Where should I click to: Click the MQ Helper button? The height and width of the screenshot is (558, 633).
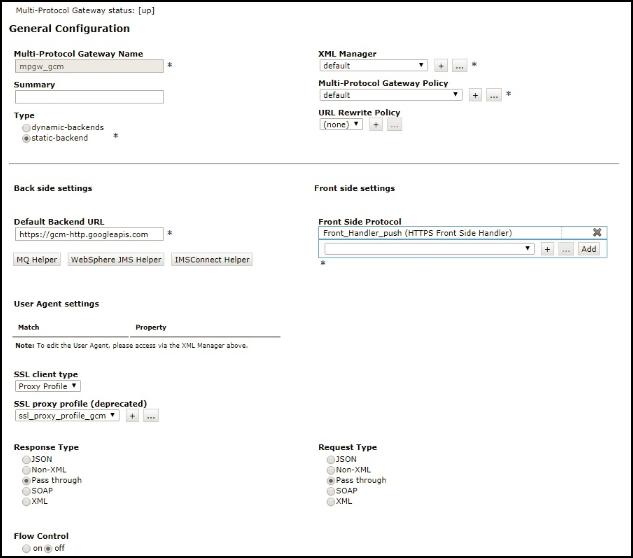pos(37,260)
